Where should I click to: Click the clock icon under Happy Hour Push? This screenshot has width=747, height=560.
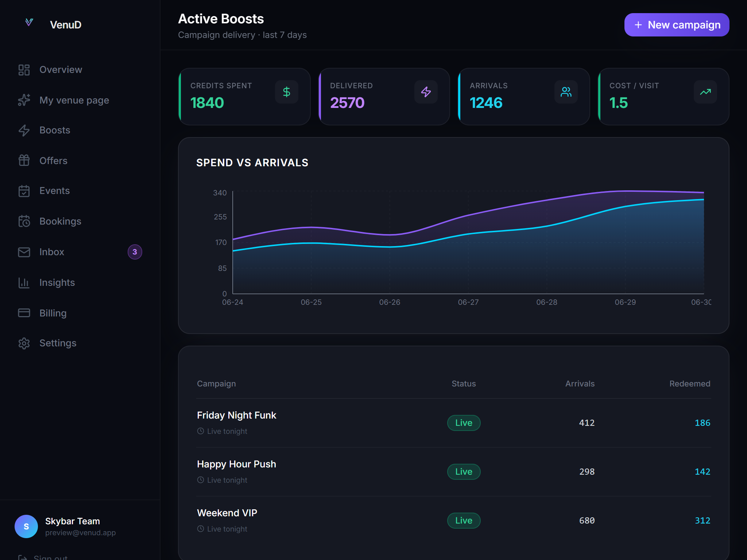201,480
